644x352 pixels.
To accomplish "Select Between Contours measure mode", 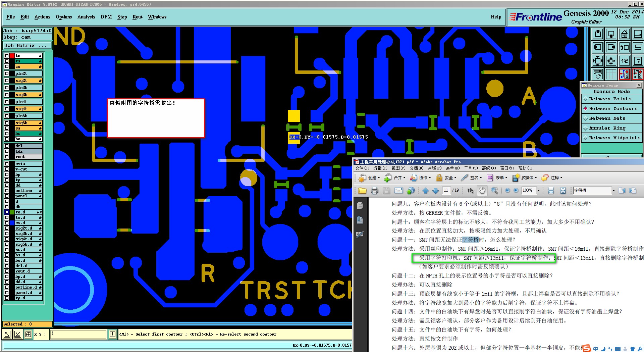I will [x=612, y=109].
